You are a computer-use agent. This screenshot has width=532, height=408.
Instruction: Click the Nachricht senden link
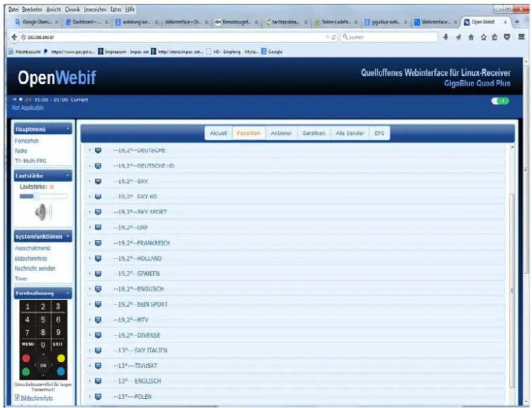tap(34, 268)
